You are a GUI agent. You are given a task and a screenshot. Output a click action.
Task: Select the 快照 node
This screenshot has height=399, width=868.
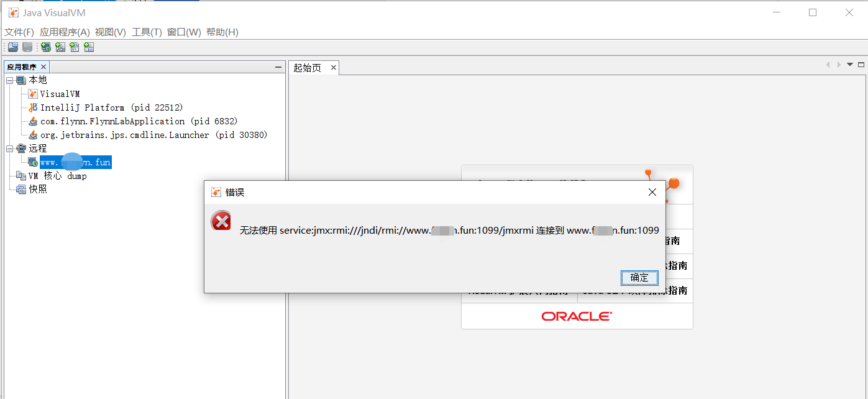(x=38, y=190)
